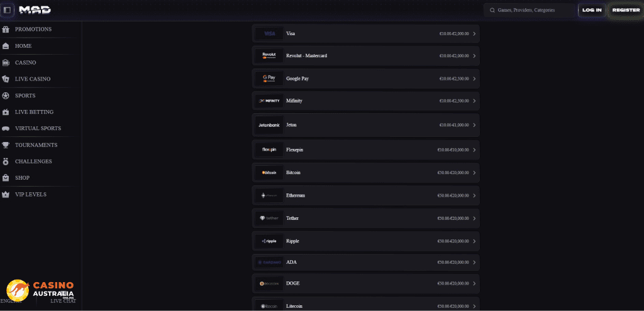
Task: Click the Jetonbank logo thumbnail
Action: click(269, 125)
